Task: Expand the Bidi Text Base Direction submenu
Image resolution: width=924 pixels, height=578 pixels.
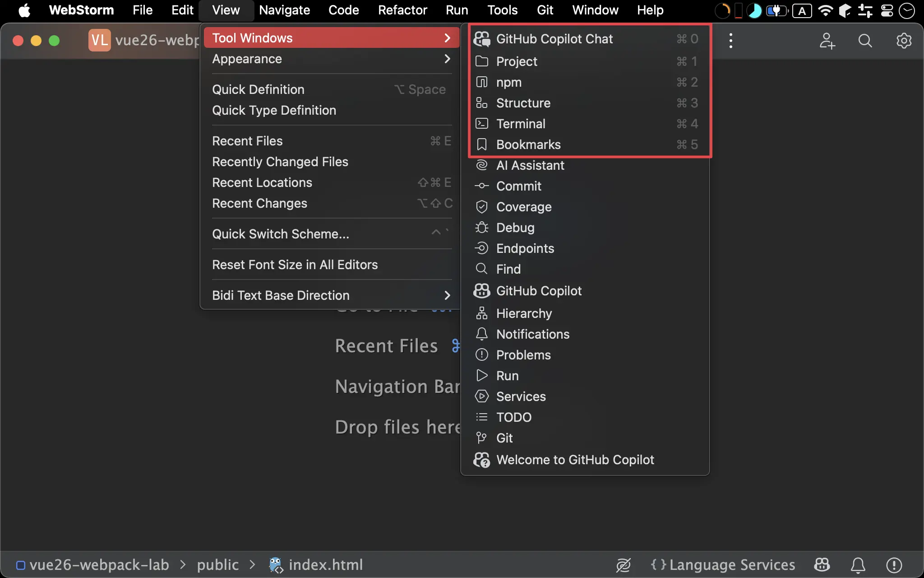Action: [332, 295]
